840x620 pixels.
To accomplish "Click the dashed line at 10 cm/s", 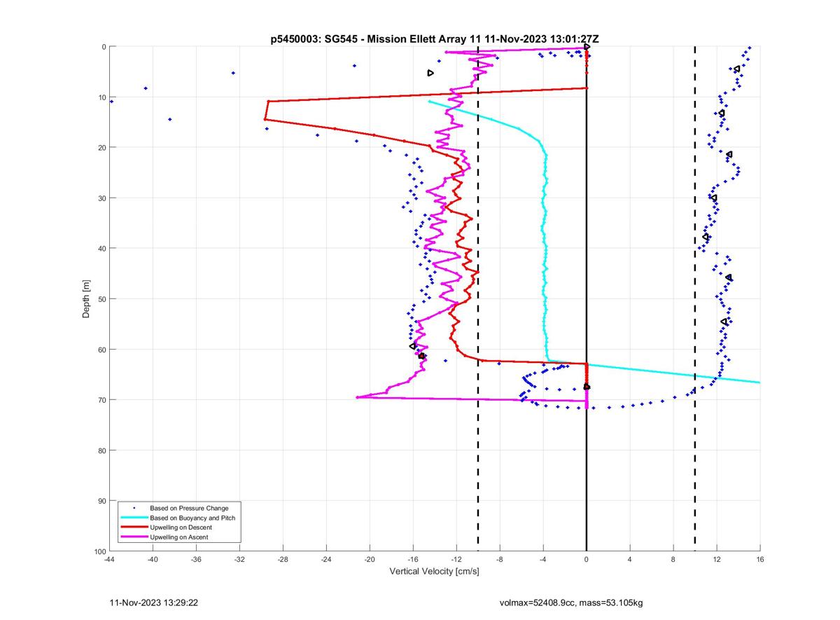I will point(695,299).
